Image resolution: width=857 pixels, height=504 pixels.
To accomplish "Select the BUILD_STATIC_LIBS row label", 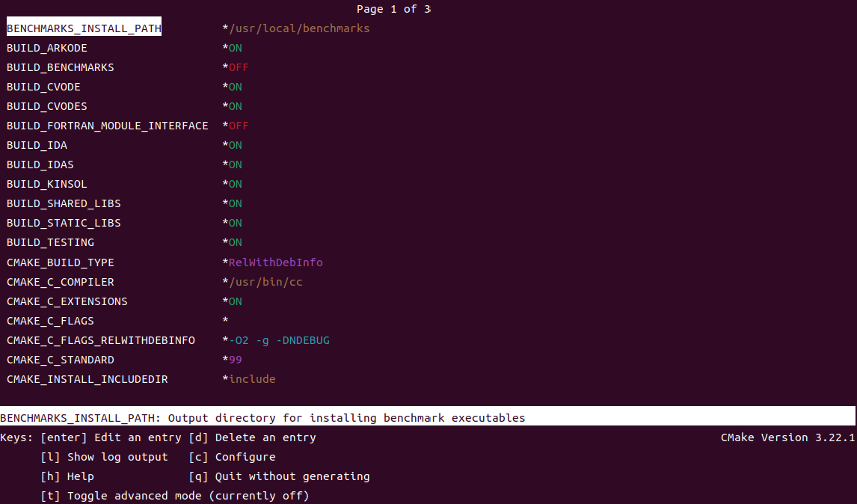I will click(x=64, y=223).
